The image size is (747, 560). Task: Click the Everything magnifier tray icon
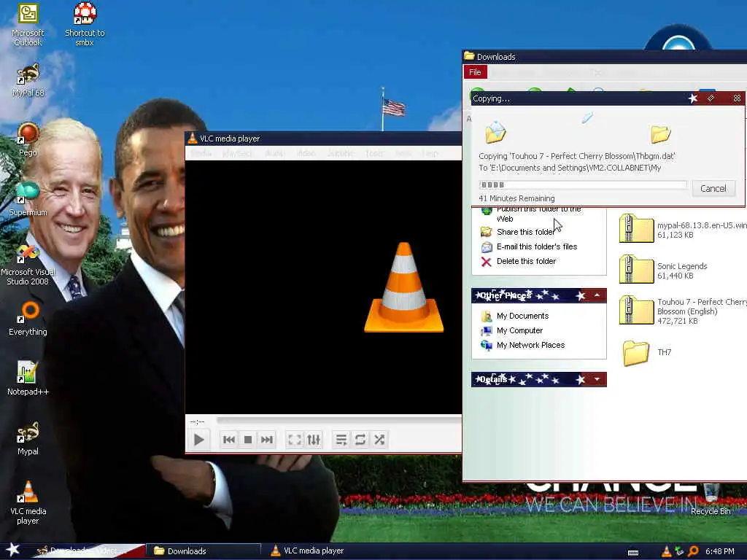693,551
